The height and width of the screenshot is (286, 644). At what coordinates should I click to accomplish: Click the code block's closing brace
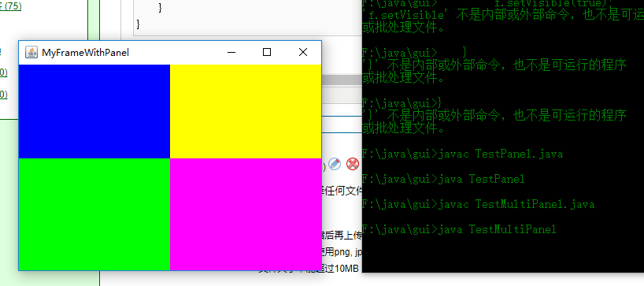tap(139, 24)
